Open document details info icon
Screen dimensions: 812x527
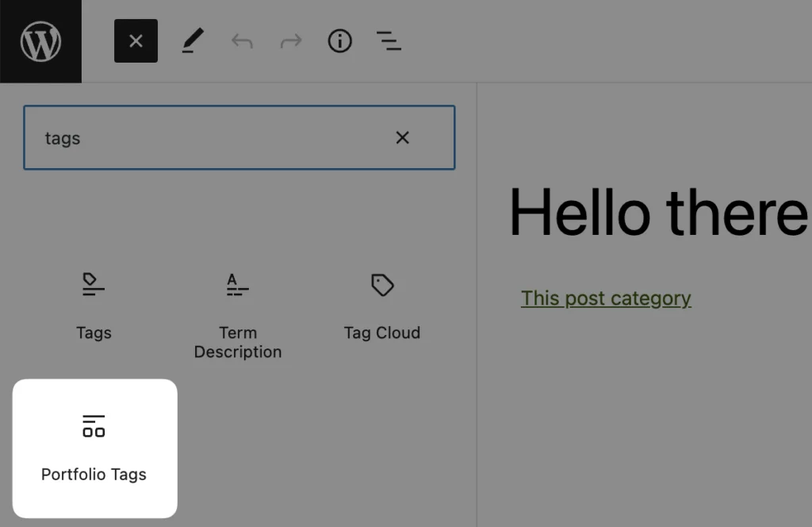[339, 41]
